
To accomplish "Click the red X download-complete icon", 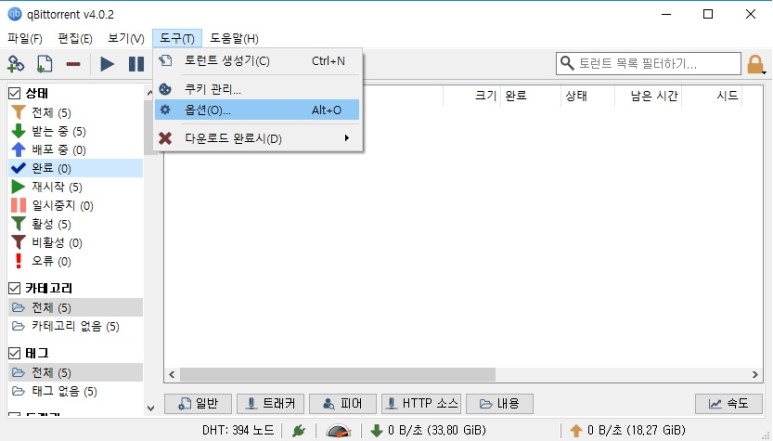I will pos(165,138).
